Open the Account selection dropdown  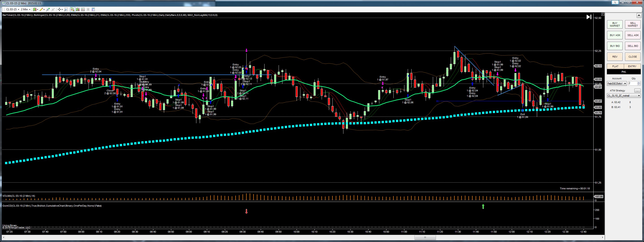click(617, 84)
